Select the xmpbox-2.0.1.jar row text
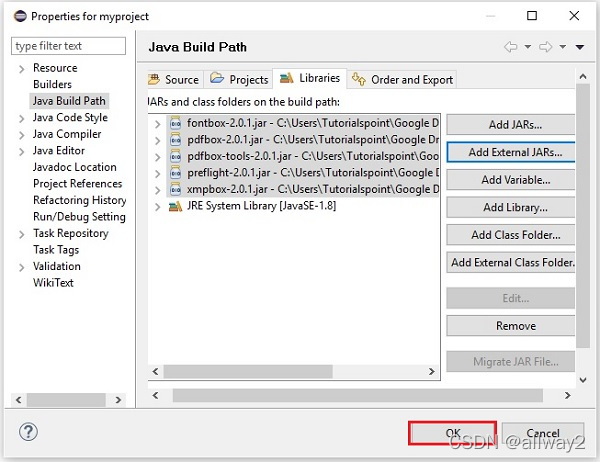This screenshot has height=462, width=600. click(313, 189)
